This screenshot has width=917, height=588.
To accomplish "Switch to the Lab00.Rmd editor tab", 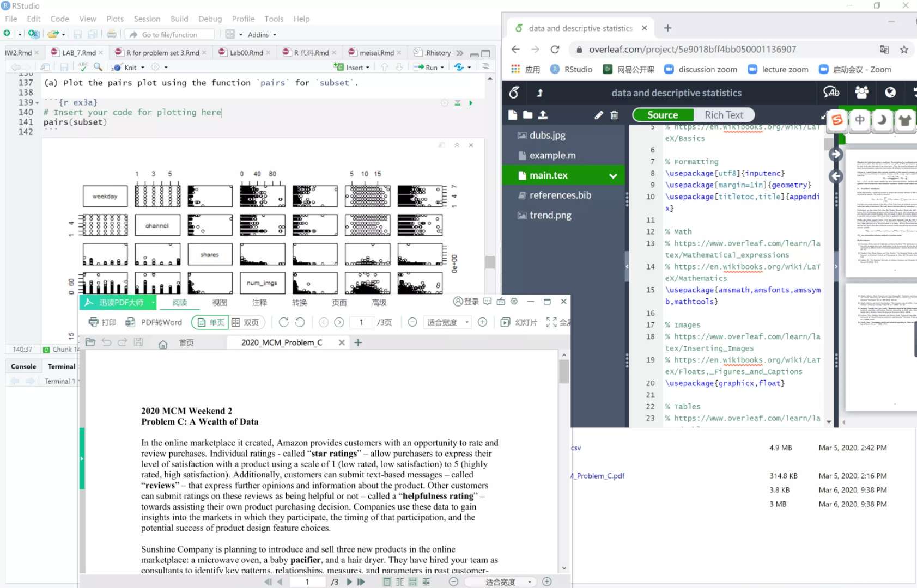I will tap(246, 53).
